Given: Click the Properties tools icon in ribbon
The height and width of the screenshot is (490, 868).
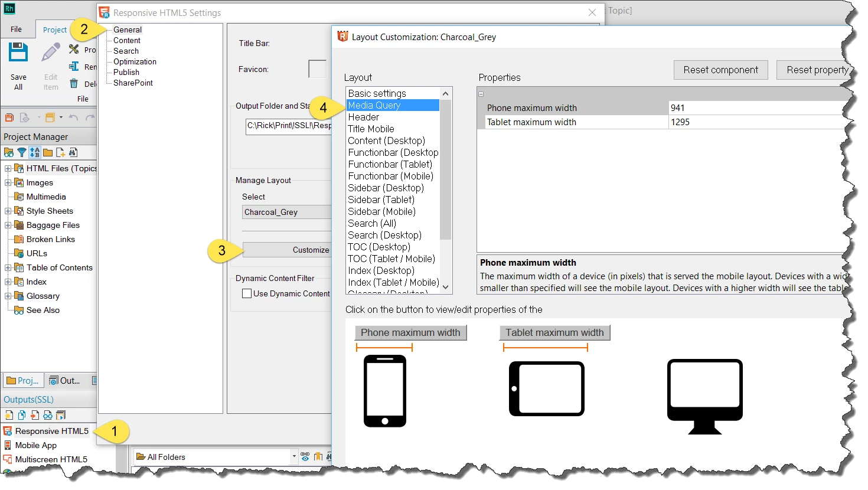Looking at the screenshot, I should (x=74, y=49).
